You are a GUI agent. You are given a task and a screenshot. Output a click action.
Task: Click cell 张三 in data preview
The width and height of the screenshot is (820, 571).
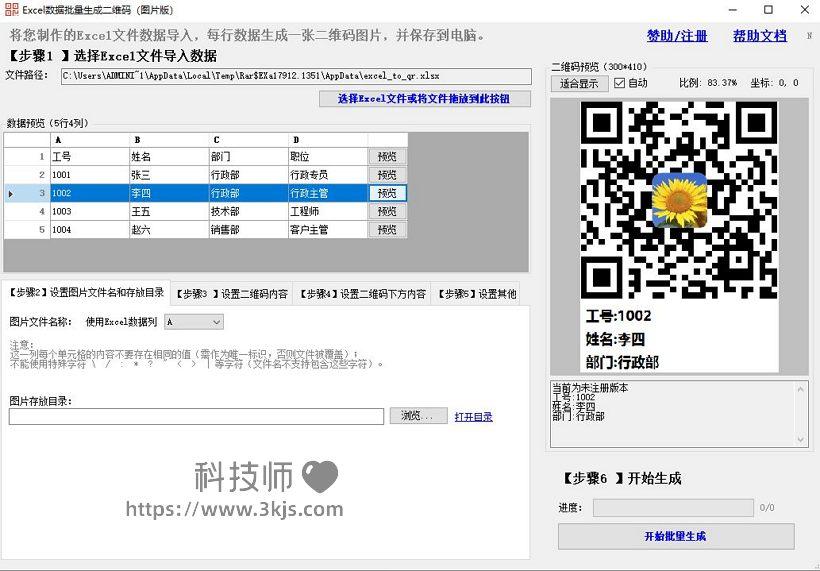click(x=169, y=175)
